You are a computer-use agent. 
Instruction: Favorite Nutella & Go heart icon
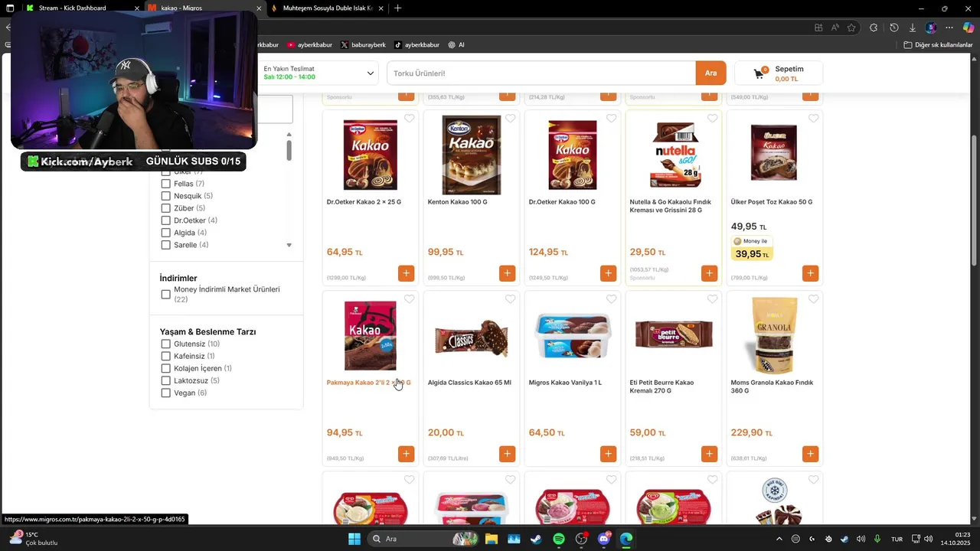point(712,119)
